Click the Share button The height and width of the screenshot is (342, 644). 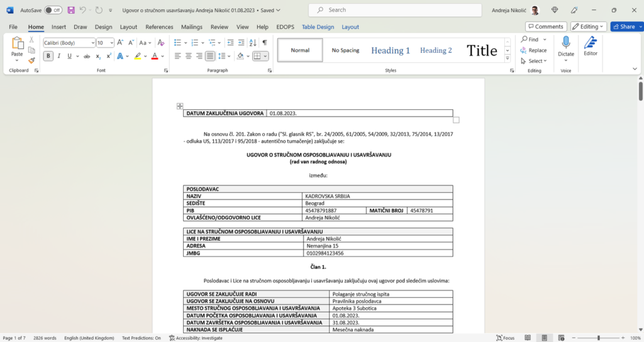(624, 26)
